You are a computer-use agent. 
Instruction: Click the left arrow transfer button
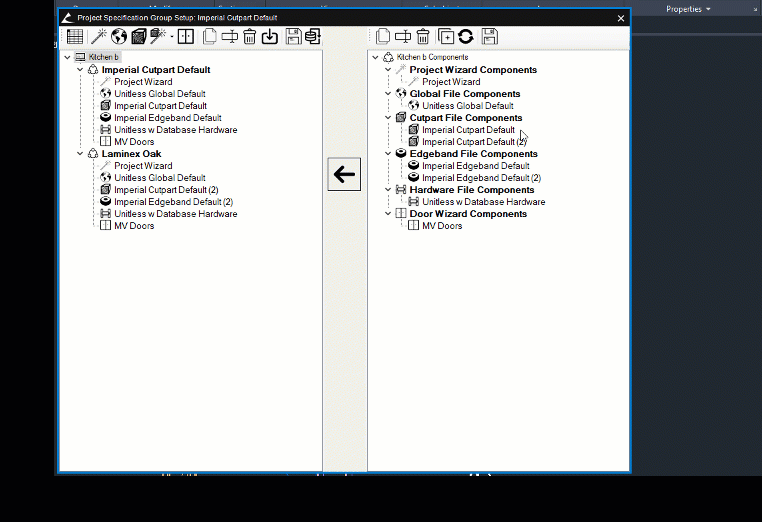[x=344, y=174]
